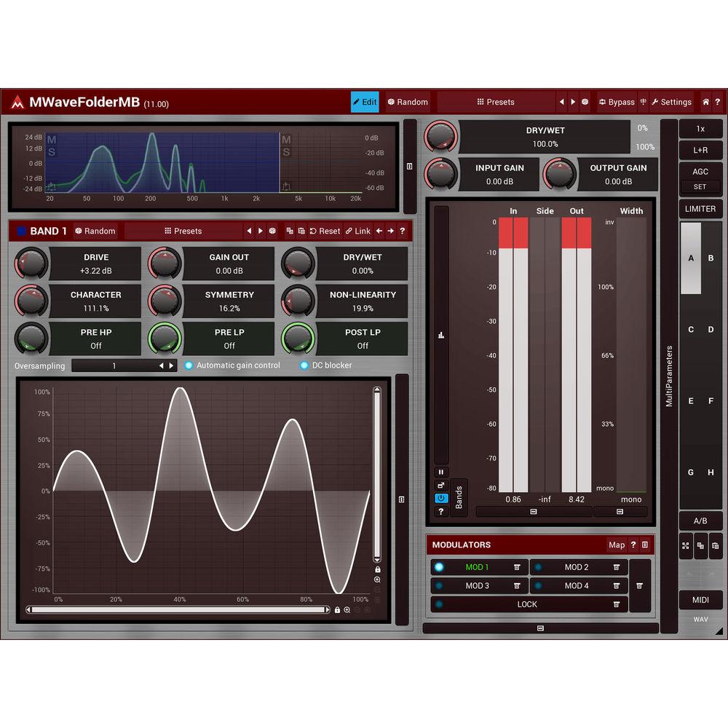Viewport: 728px width, 728px height.
Task: Click the Bypass button
Action: click(x=617, y=102)
